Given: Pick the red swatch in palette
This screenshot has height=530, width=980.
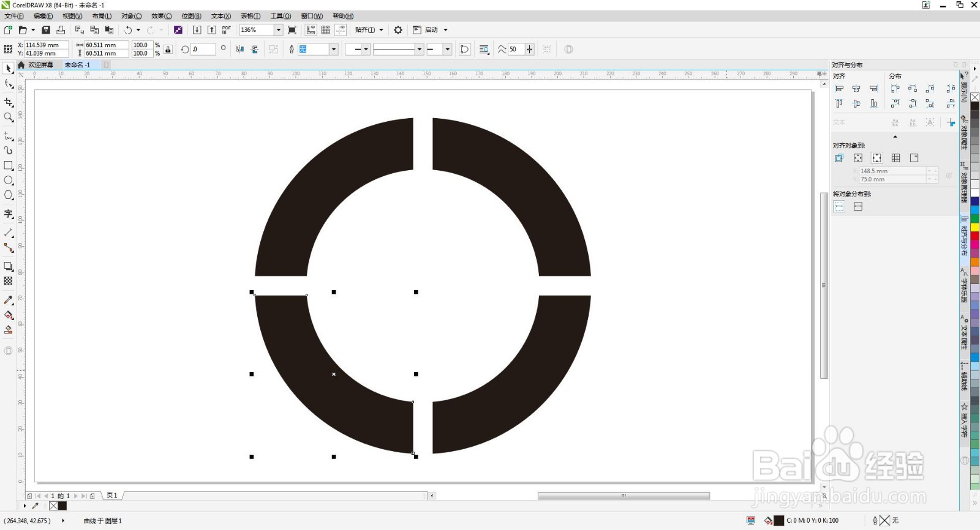Looking at the screenshot, I should point(974,236).
